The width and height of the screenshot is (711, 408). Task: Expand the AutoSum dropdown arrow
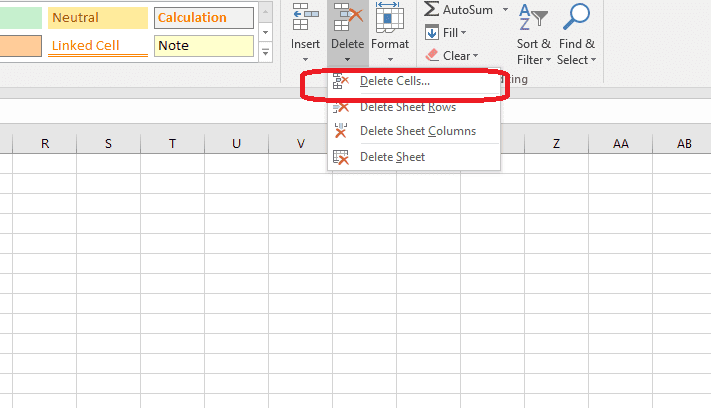pyautogui.click(x=505, y=9)
